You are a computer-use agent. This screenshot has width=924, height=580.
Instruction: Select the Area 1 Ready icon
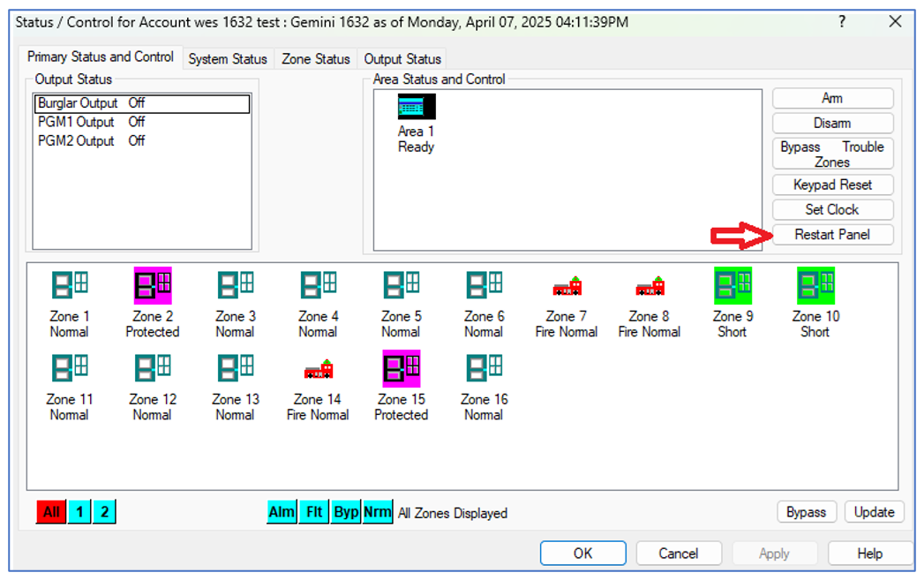click(416, 108)
